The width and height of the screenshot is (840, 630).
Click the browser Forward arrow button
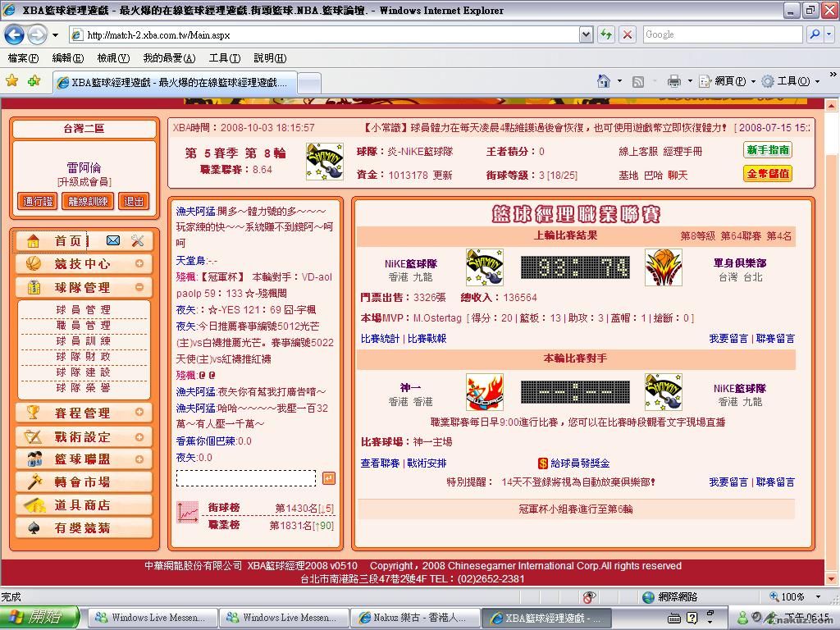tap(37, 34)
